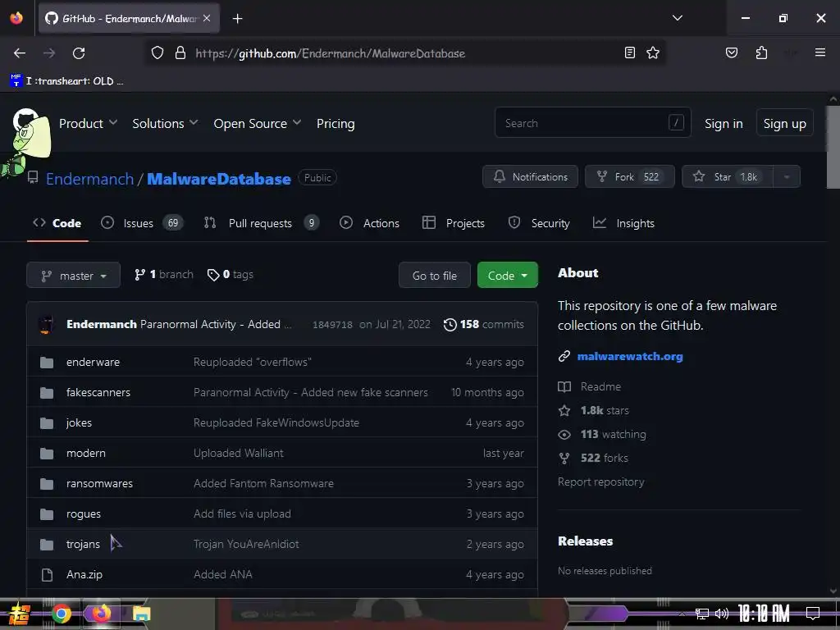This screenshot has height=630, width=840.
Task: Open the extensions puzzle icon
Action: click(x=761, y=52)
